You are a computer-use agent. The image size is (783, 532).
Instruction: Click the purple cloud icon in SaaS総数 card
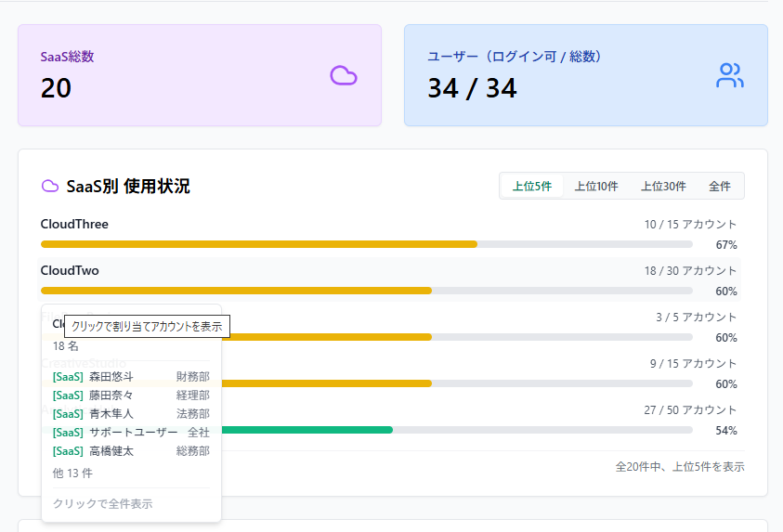coord(344,75)
